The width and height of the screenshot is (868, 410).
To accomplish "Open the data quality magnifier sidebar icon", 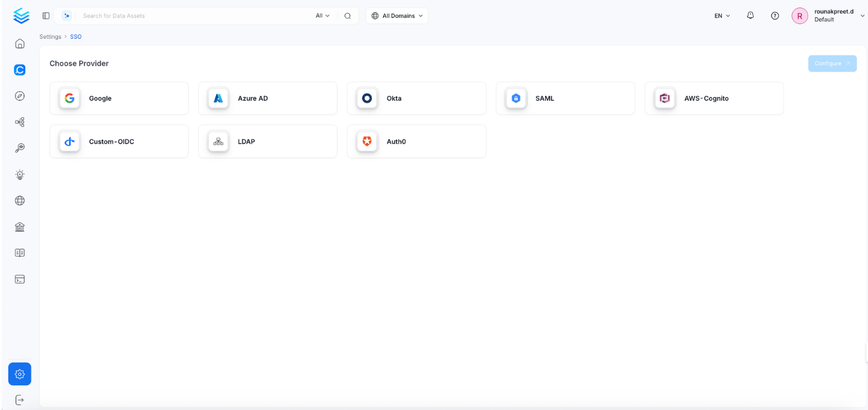I will (x=20, y=148).
